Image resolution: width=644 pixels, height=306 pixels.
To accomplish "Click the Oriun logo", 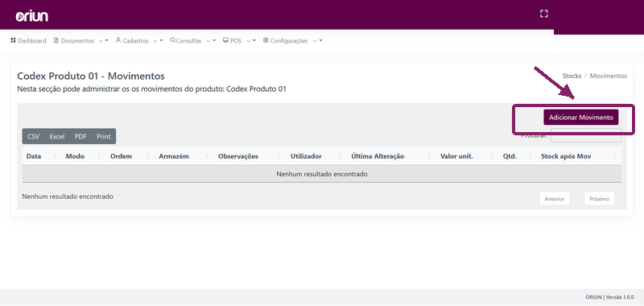I will [x=32, y=16].
